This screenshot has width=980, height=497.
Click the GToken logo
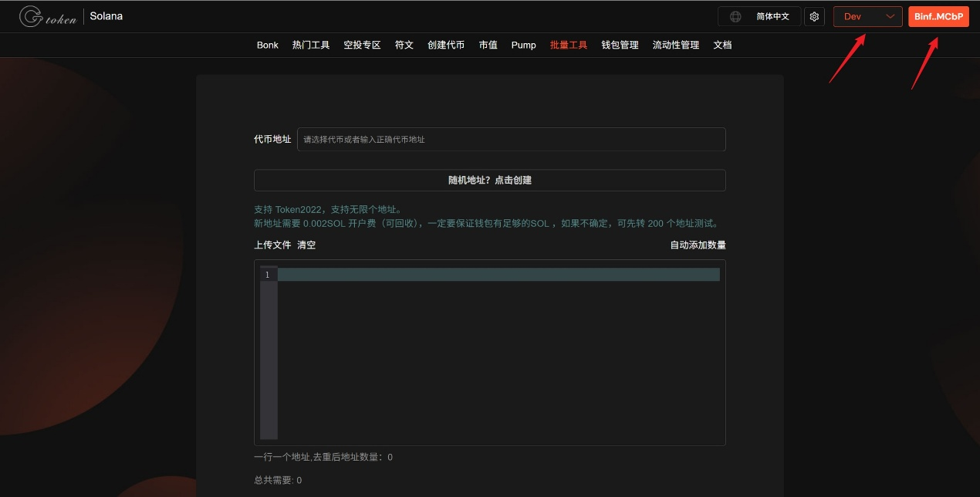click(47, 15)
